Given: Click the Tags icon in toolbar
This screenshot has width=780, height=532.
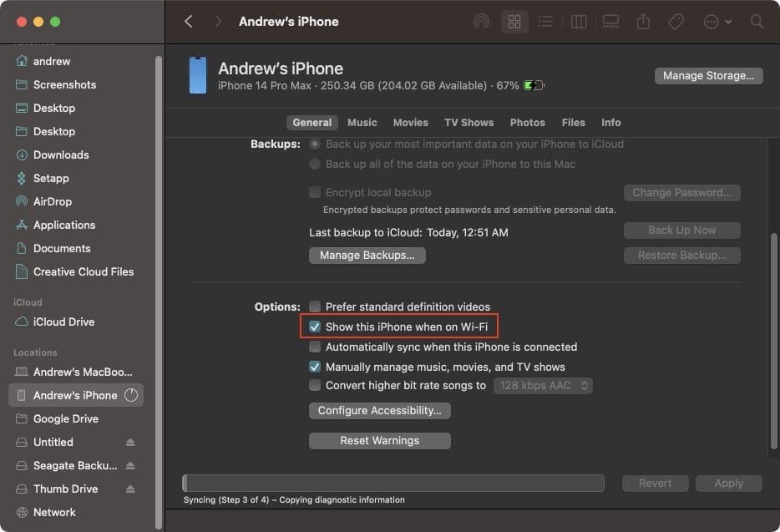Looking at the screenshot, I should (x=676, y=22).
